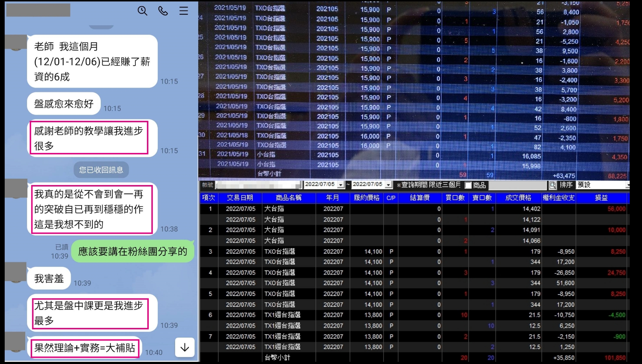
Task: Open the chat hamburger menu
Action: (183, 11)
